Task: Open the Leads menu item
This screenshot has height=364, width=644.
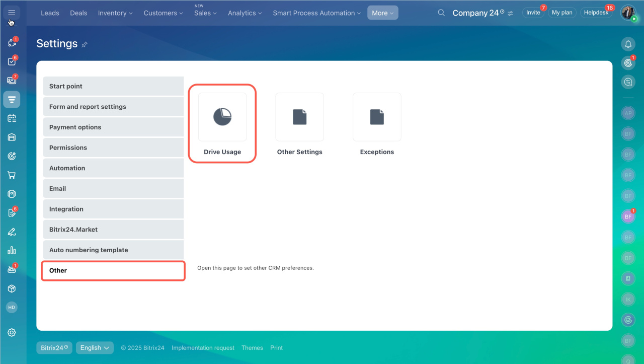Action: coord(50,13)
